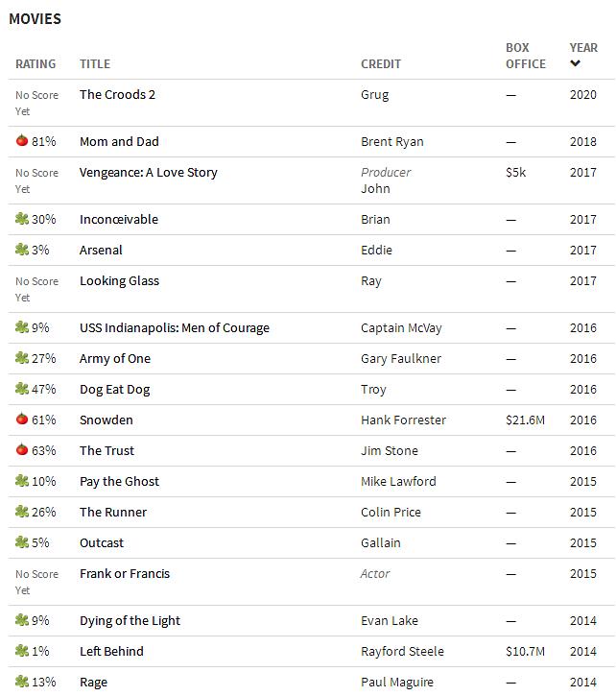Click the rotten splat icon next to Left Behind
Image resolution: width=616 pixels, height=696 pixels.
pyautogui.click(x=22, y=650)
